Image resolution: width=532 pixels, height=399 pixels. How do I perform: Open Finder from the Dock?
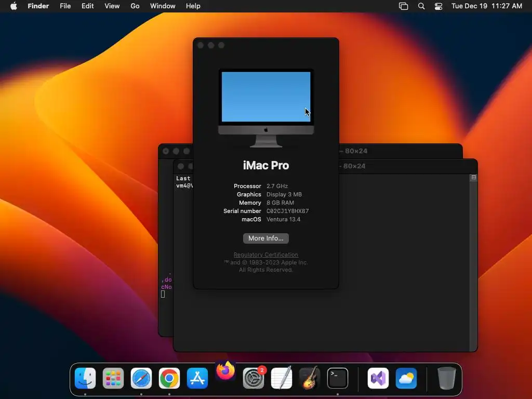tap(85, 378)
